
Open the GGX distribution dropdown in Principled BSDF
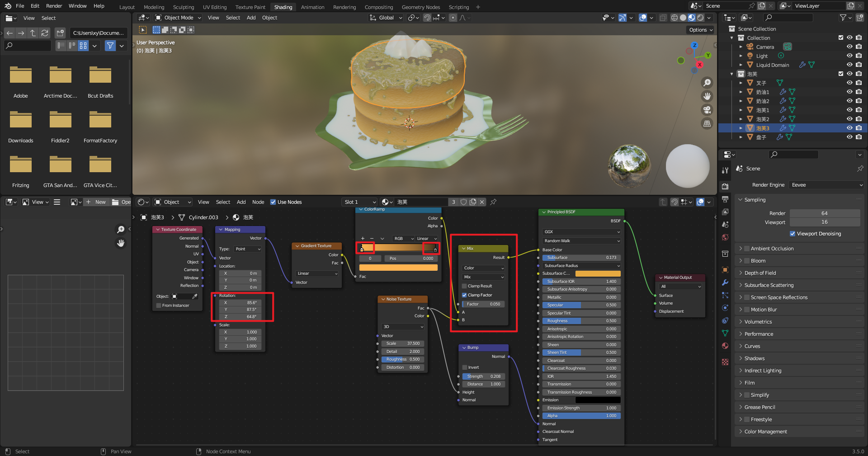point(581,232)
